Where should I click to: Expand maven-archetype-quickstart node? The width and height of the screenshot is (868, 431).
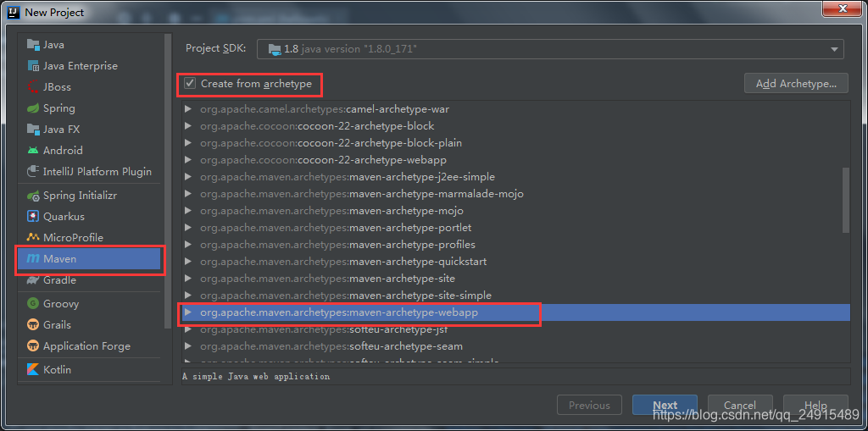[188, 261]
